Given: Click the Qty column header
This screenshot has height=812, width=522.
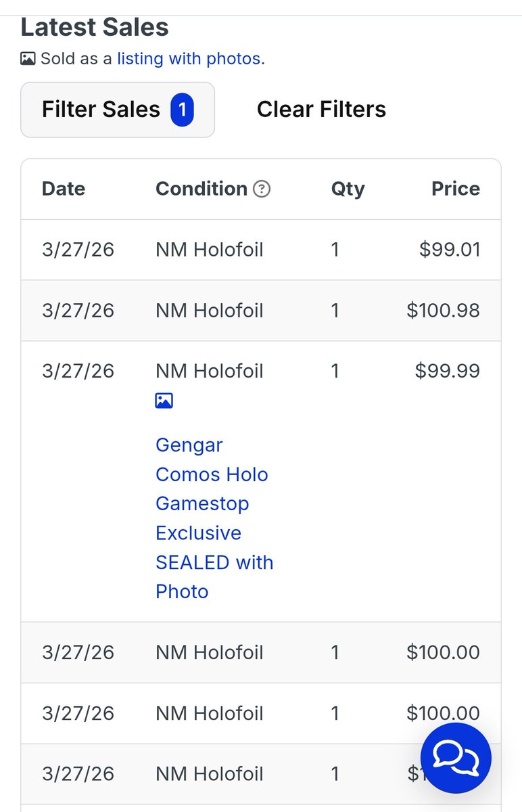Looking at the screenshot, I should click(348, 189).
